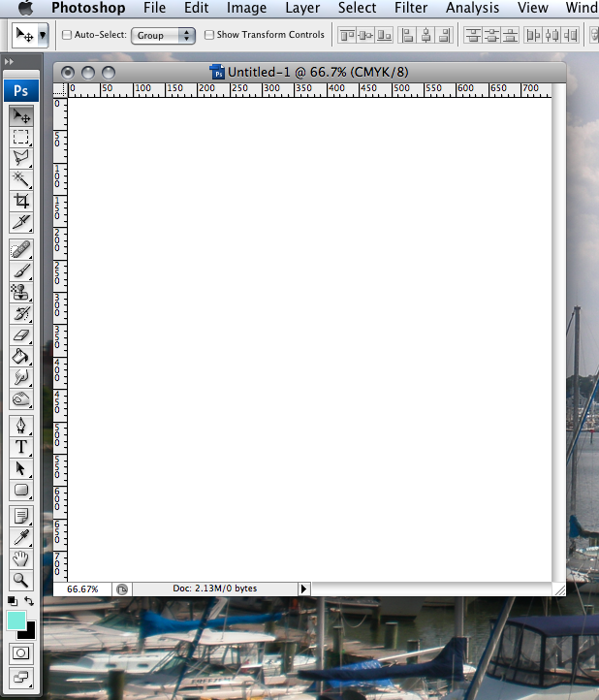
Task: Align top edges of layers
Action: click(347, 35)
